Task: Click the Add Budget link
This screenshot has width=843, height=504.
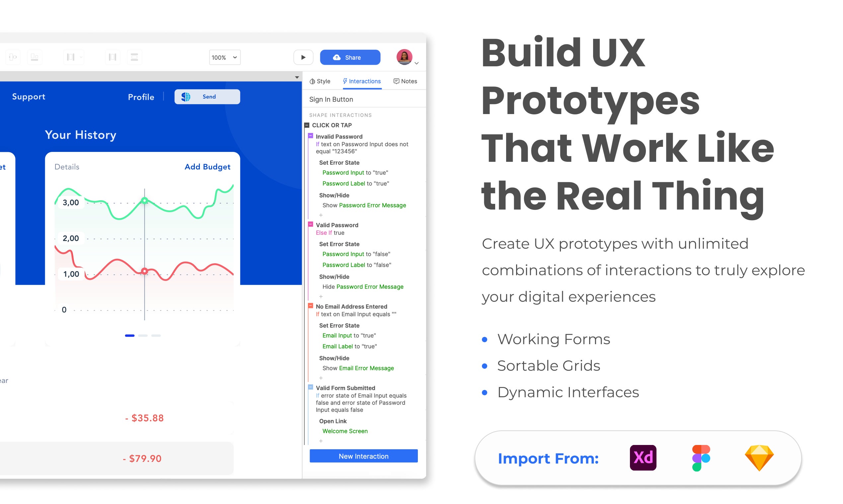Action: click(x=207, y=167)
